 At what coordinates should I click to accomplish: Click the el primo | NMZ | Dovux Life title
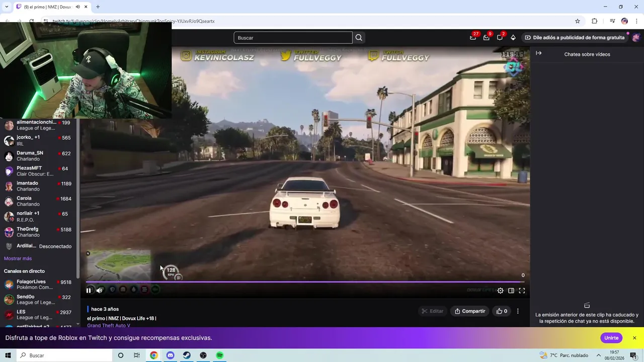point(121,318)
